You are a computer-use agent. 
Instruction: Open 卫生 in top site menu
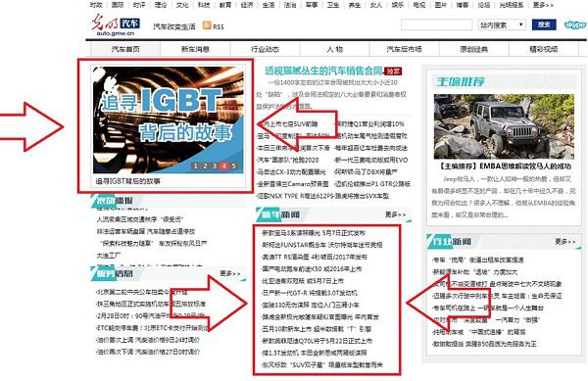point(333,5)
